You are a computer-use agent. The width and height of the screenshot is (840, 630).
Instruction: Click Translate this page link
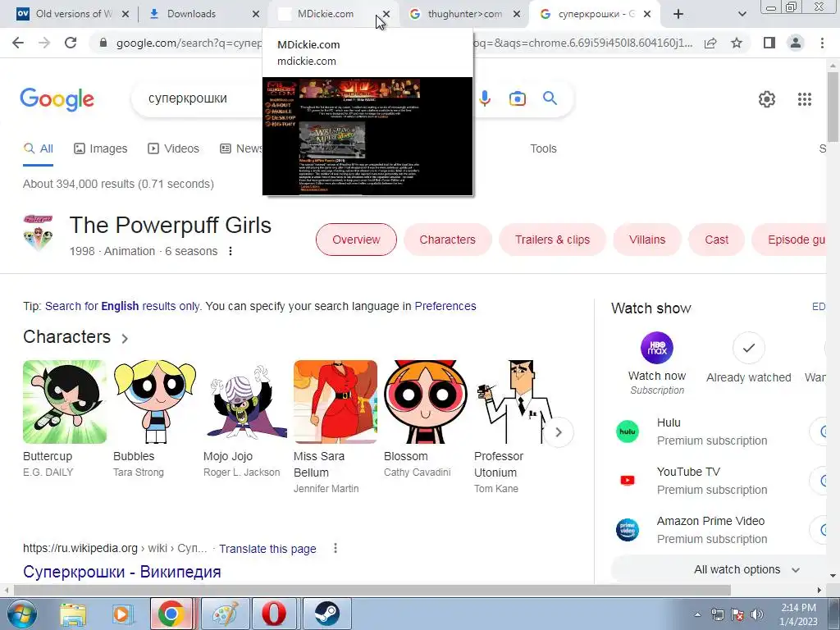tap(267, 549)
